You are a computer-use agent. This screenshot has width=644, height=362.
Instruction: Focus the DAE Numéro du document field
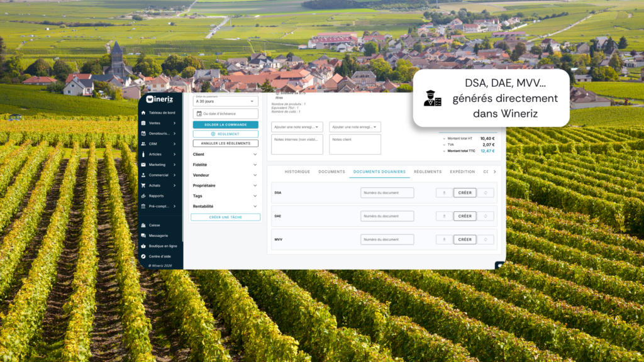click(x=387, y=216)
